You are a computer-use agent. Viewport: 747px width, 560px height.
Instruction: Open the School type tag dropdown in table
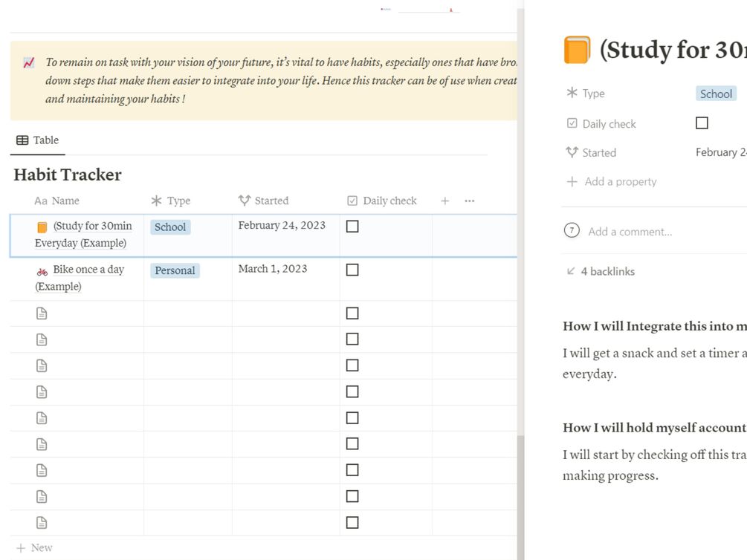point(170,227)
